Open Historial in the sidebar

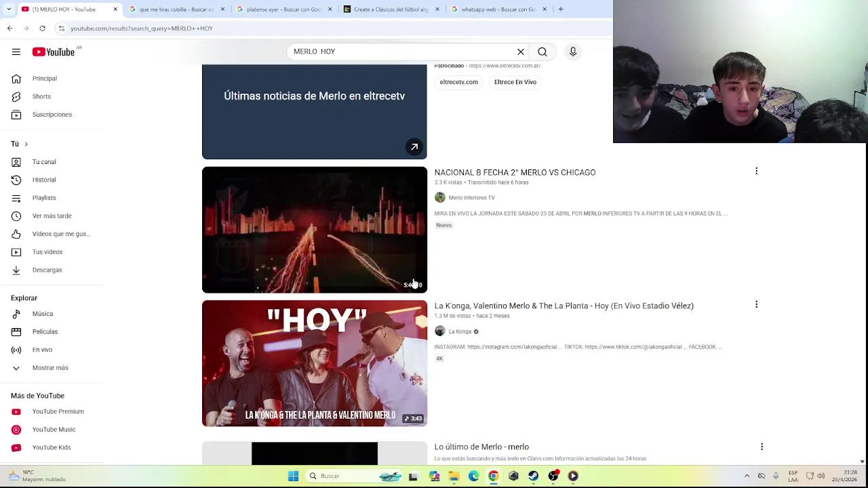pos(44,180)
